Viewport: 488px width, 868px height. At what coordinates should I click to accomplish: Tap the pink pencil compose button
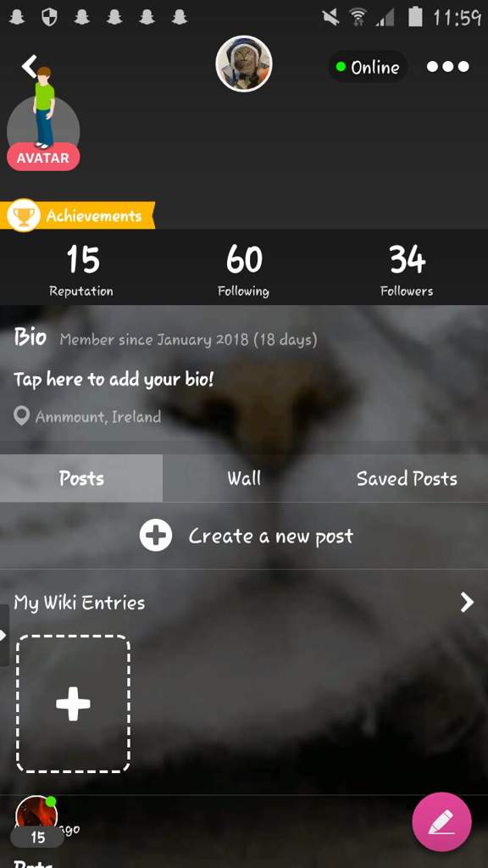[x=441, y=821]
